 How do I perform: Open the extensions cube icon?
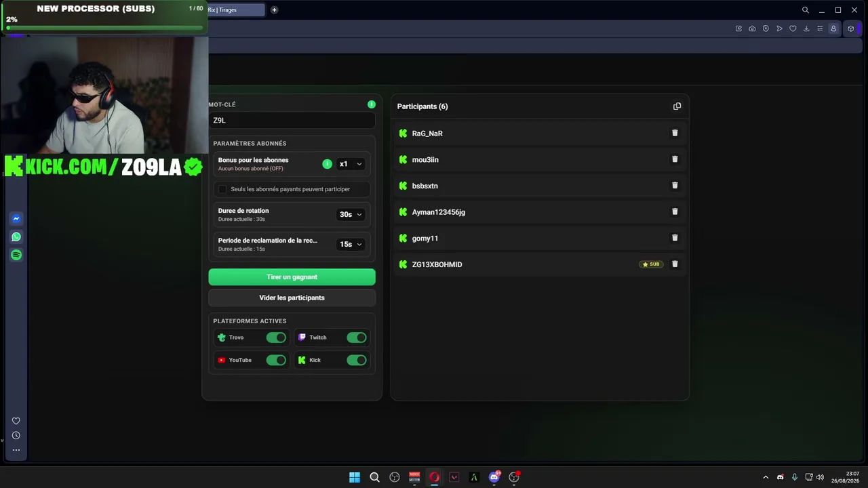851,28
